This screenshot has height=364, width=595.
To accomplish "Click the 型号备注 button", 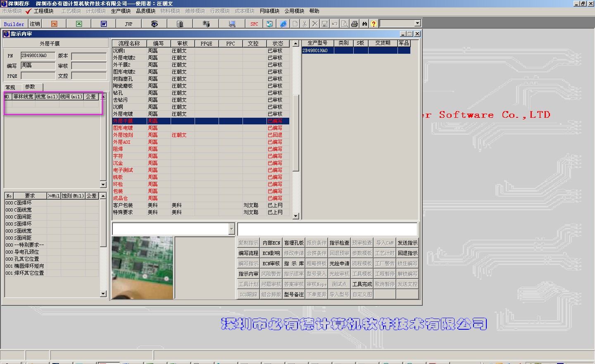I will (294, 295).
